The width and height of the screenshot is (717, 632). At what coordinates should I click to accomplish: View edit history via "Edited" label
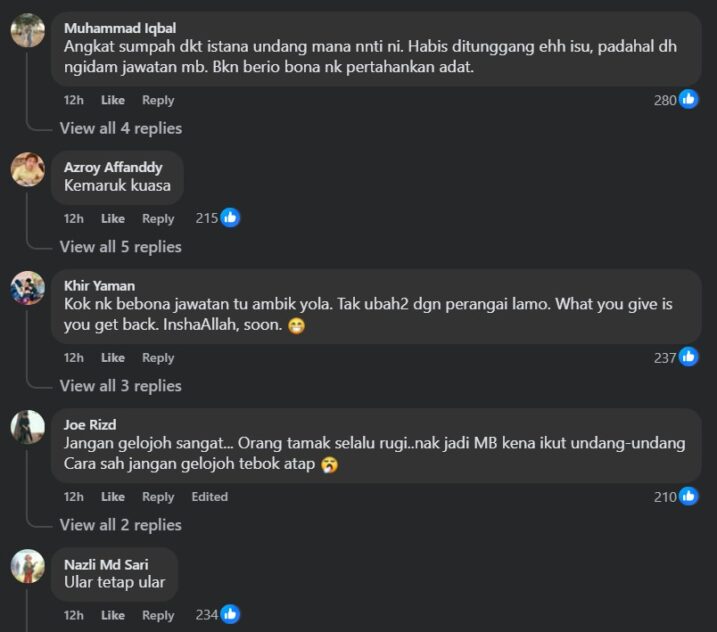[x=210, y=497]
